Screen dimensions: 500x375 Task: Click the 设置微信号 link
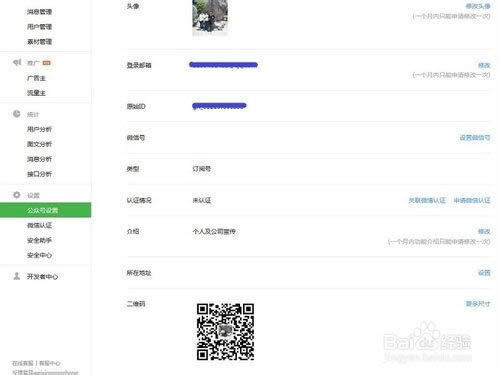[475, 137]
